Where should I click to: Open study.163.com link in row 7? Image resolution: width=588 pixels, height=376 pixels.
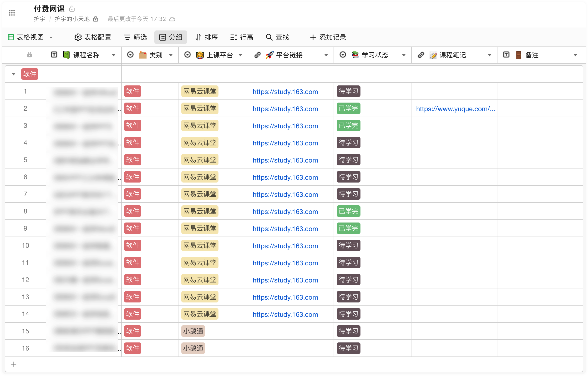(x=285, y=194)
